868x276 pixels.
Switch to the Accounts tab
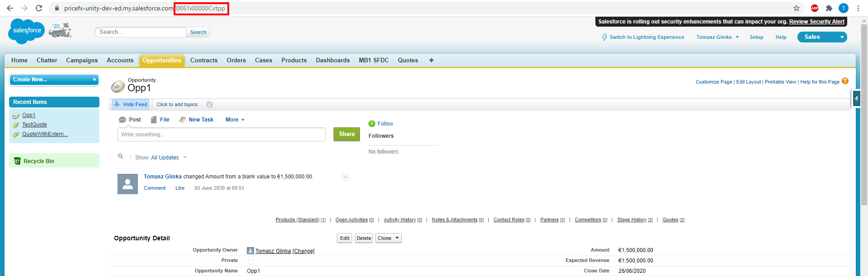[120, 60]
